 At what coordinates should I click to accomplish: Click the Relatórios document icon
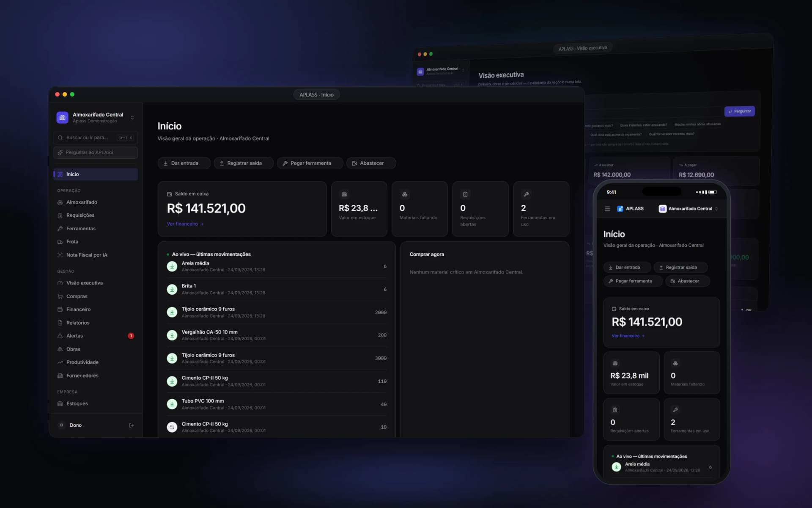[60, 323]
